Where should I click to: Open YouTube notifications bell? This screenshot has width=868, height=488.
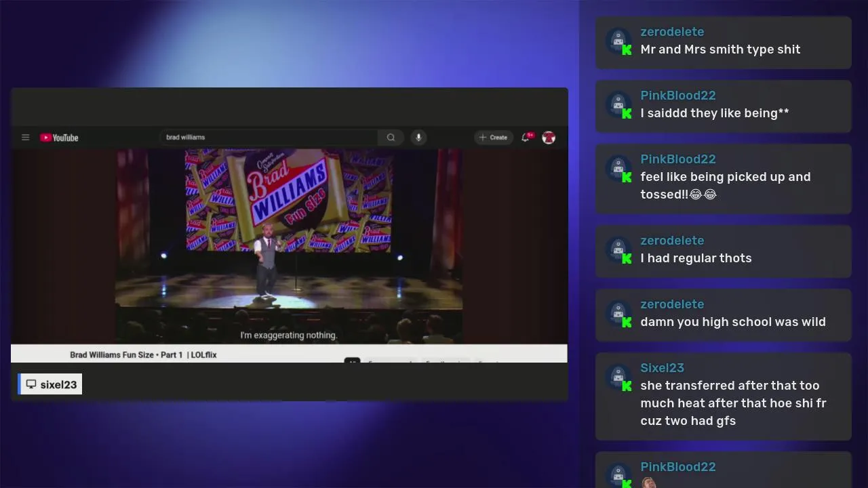(526, 138)
